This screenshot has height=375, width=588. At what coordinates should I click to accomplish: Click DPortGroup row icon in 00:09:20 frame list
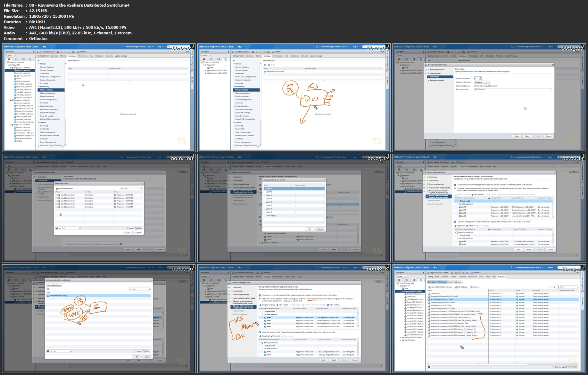point(430,294)
